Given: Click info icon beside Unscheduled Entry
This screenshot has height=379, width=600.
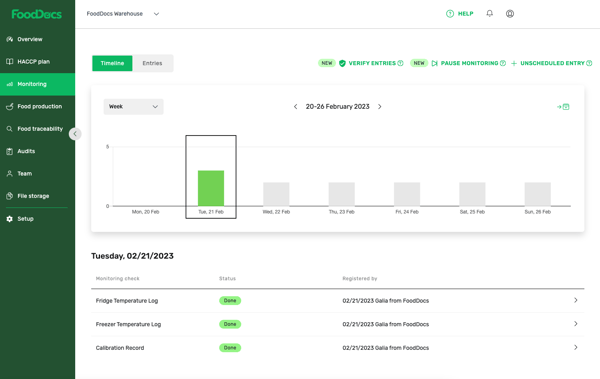Looking at the screenshot, I should pyautogui.click(x=589, y=63).
